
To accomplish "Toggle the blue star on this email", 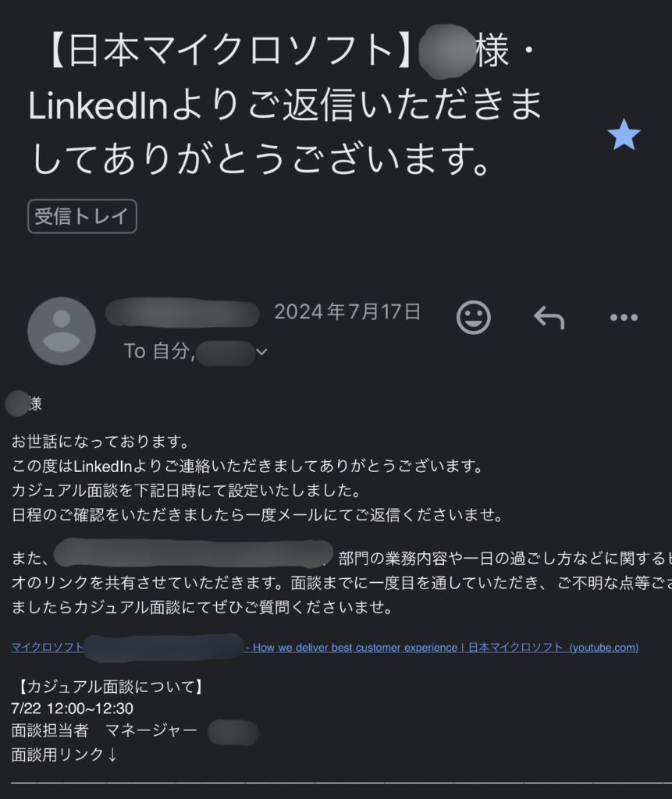I will tap(624, 136).
